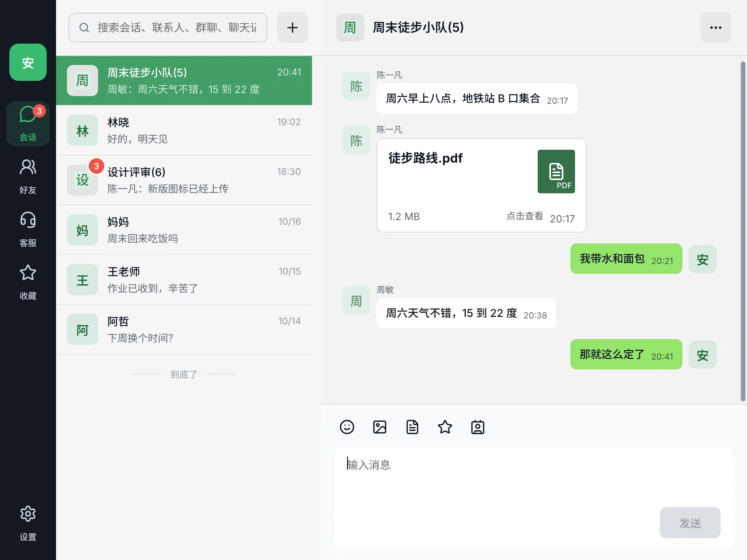The width and height of the screenshot is (747, 560).
Task: Open the 林晓 conversation
Action: (x=184, y=130)
